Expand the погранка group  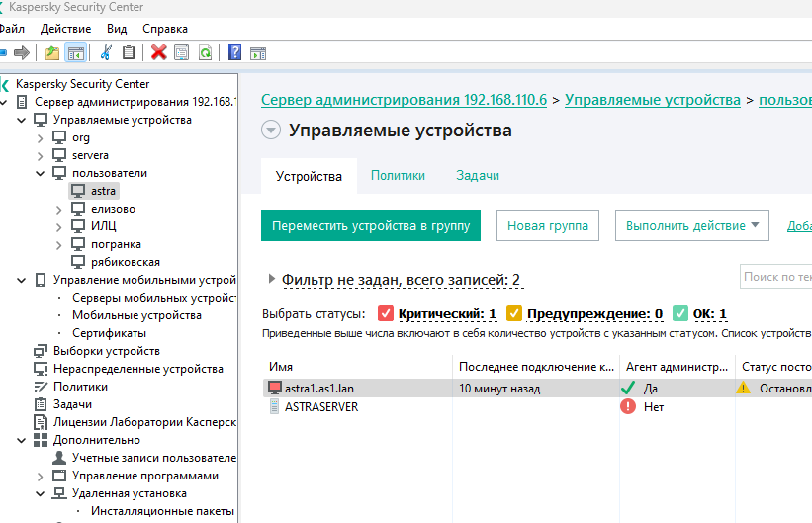click(x=59, y=245)
